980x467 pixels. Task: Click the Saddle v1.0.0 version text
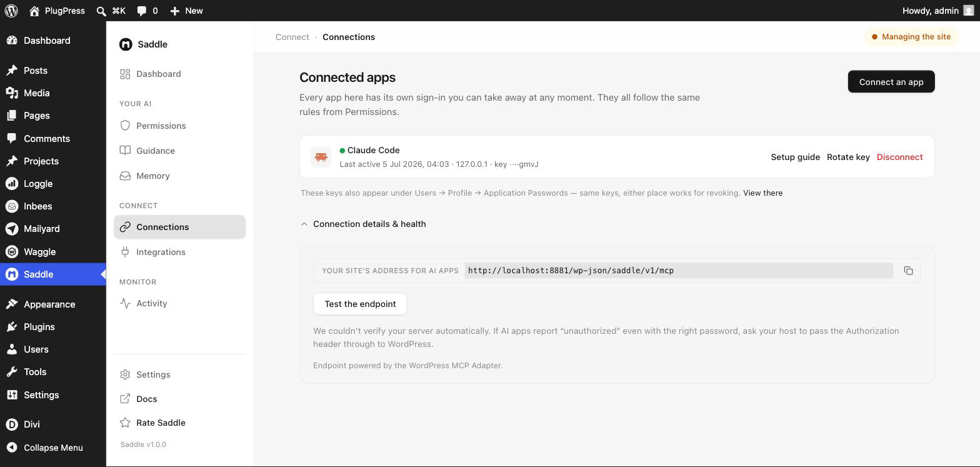pos(143,444)
